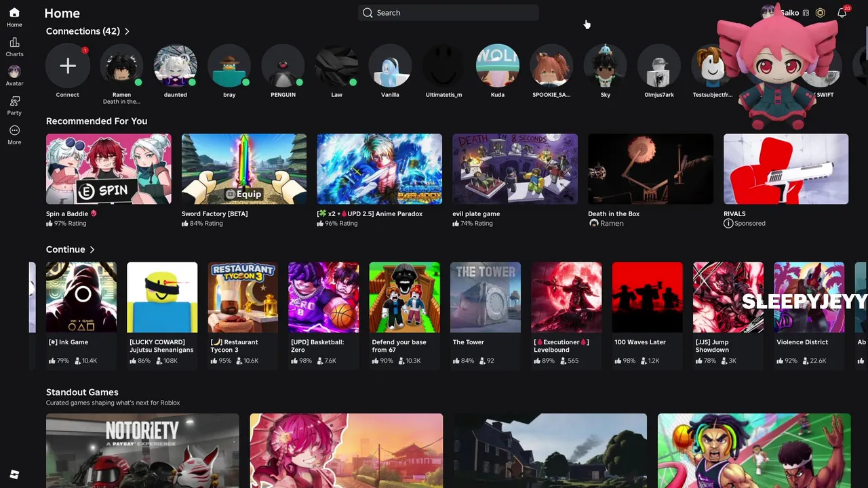Open Sky's connection avatar
Image resolution: width=868 pixels, height=488 pixels.
(606, 66)
